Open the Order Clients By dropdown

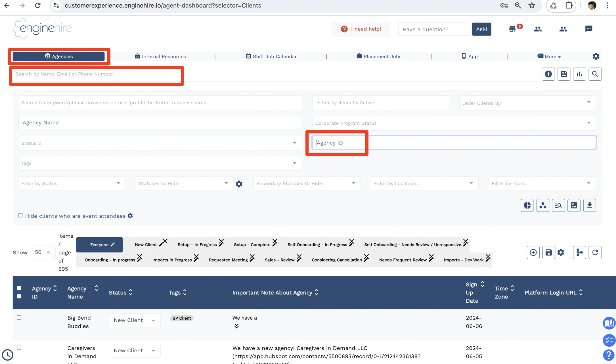pyautogui.click(x=527, y=103)
